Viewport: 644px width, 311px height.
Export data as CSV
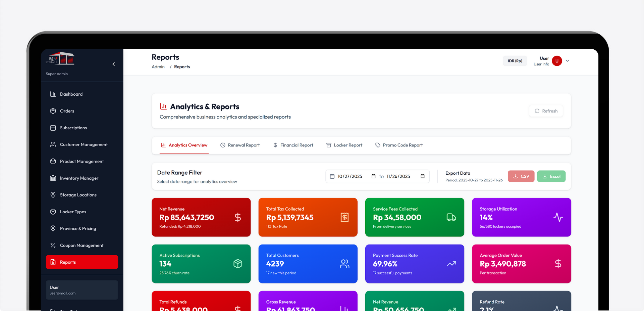pos(521,176)
